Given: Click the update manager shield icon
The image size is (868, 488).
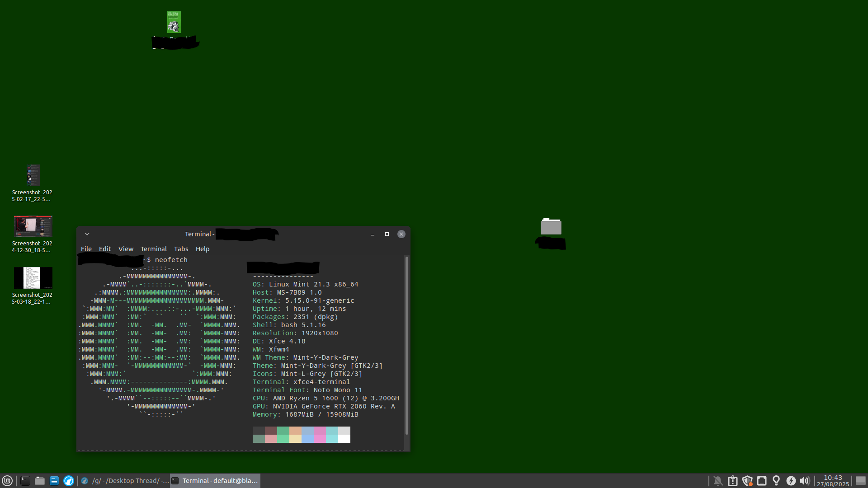Looking at the screenshot, I should click(747, 481).
